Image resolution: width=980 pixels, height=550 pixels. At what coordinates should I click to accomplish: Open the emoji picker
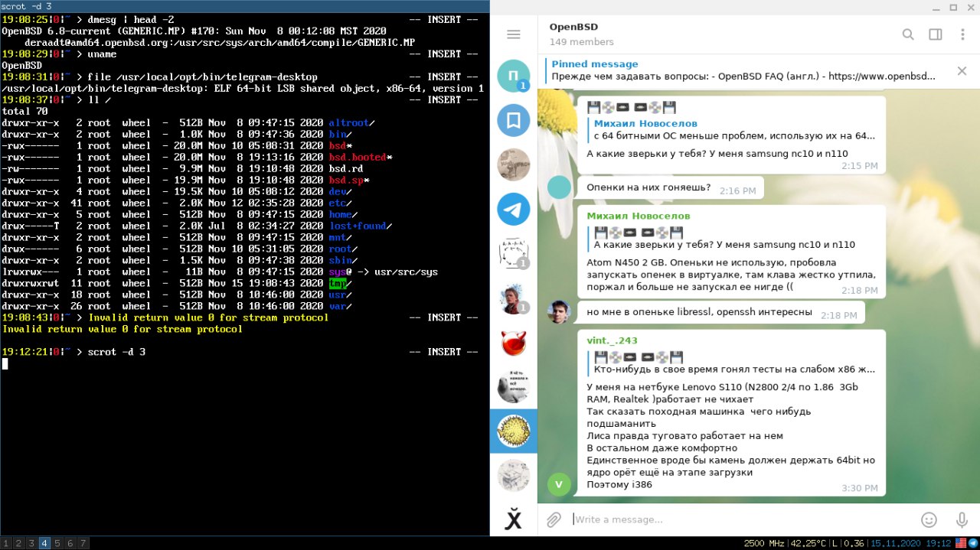tap(929, 519)
